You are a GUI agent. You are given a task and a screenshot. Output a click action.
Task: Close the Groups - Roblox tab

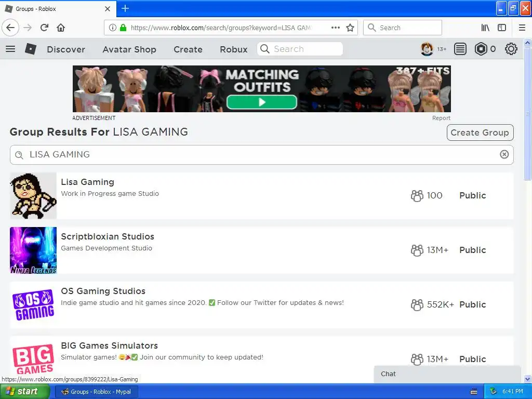(x=107, y=9)
